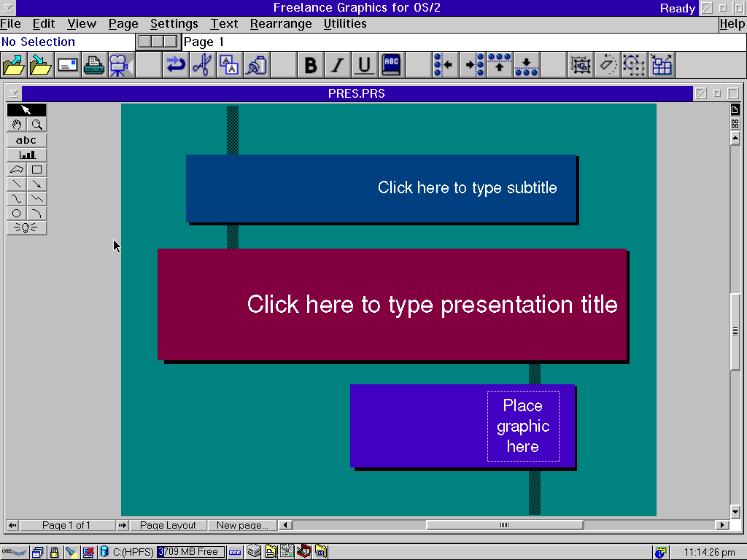The image size is (747, 560).
Task: Open the Text menu
Action: 224,24
